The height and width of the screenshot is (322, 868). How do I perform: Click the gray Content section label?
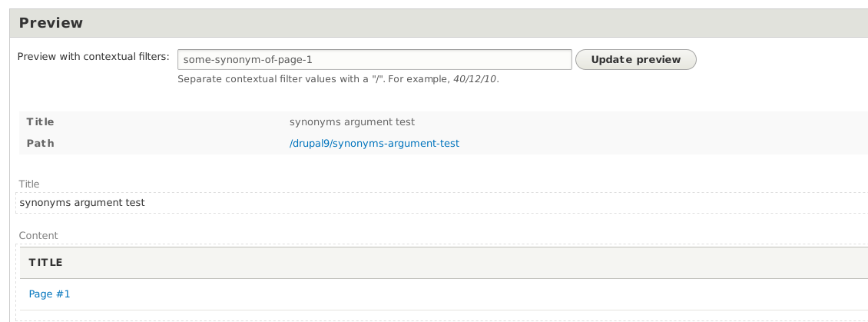coord(38,235)
